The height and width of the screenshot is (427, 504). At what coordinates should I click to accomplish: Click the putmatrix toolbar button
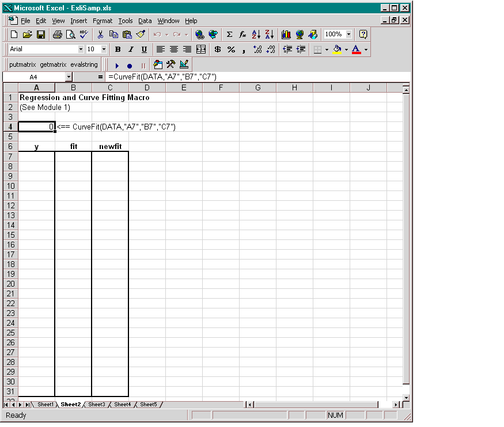click(22, 65)
